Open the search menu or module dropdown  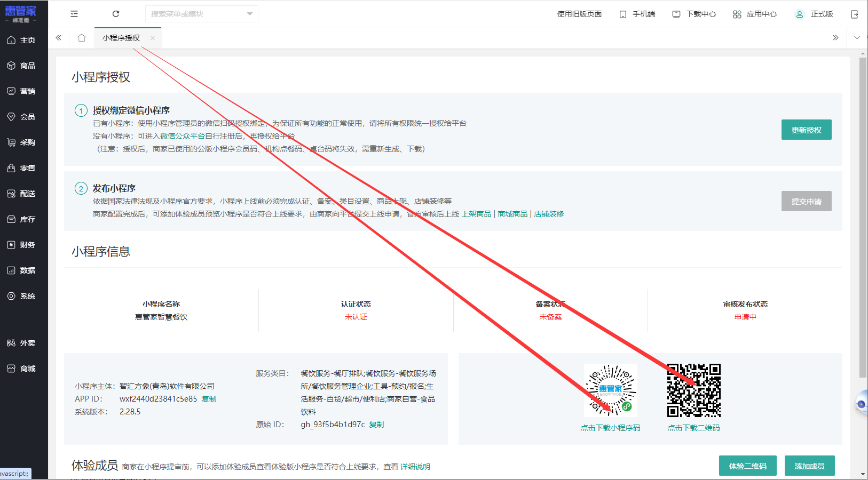point(202,14)
